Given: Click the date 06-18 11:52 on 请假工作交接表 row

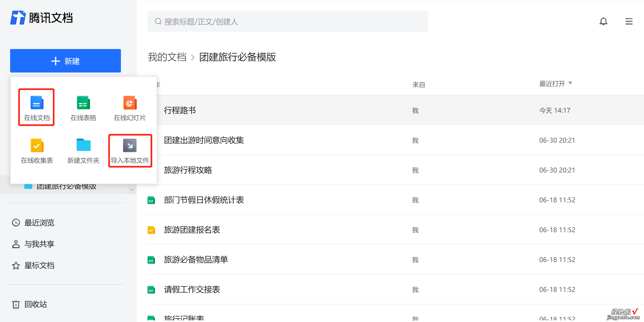Looking at the screenshot, I should tap(557, 289).
